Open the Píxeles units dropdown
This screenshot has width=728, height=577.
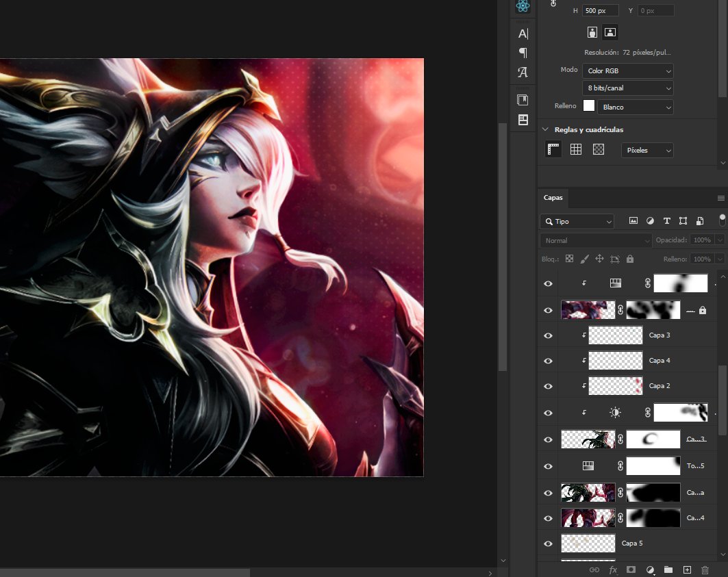[x=647, y=150]
